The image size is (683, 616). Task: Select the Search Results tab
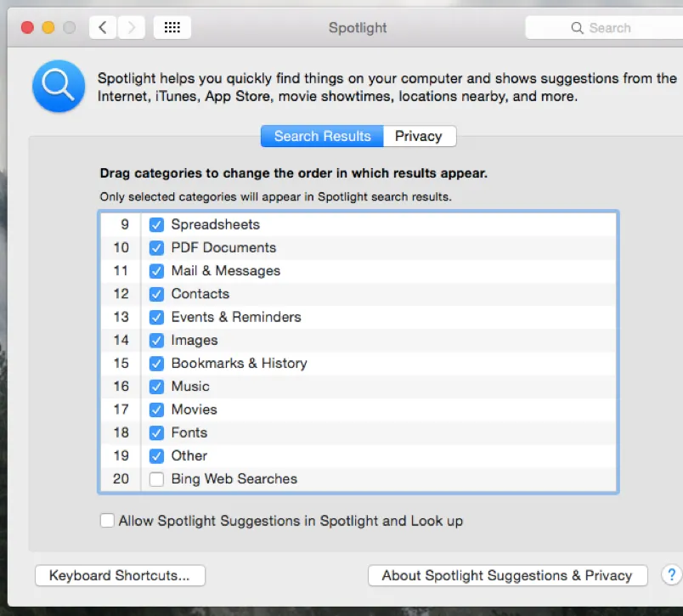coord(321,136)
